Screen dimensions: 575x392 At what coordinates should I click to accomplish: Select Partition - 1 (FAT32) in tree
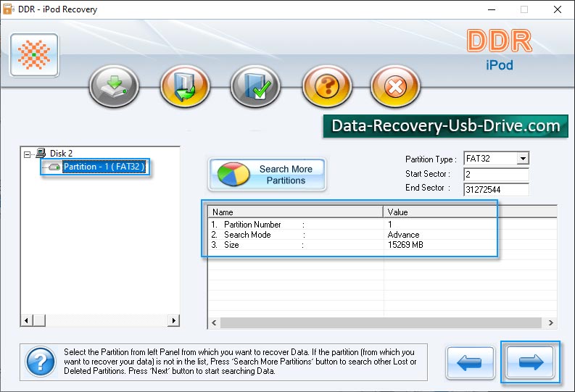pyautogui.click(x=104, y=167)
